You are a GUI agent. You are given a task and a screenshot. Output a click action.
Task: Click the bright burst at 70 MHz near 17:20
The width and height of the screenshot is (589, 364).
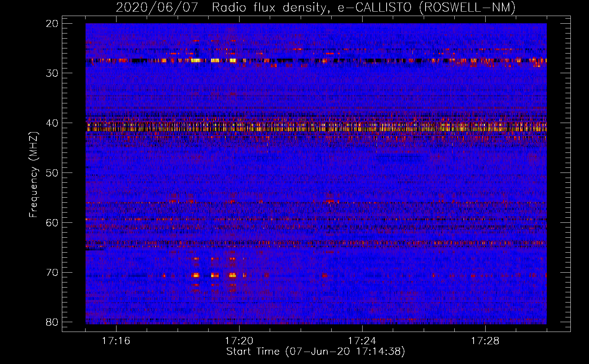click(x=232, y=275)
